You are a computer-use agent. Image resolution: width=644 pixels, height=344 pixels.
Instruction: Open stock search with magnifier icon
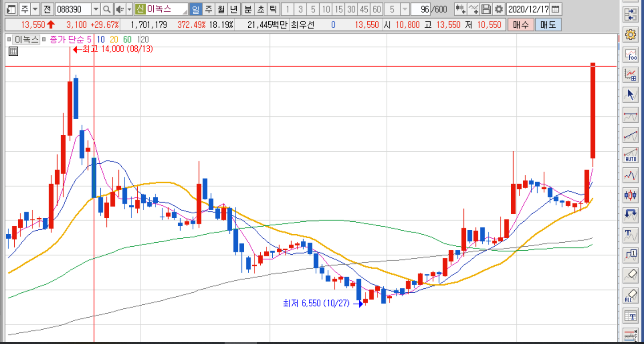coord(107,9)
